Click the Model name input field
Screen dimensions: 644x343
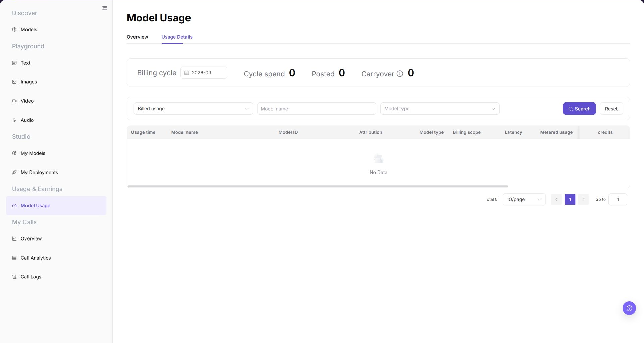click(x=316, y=109)
